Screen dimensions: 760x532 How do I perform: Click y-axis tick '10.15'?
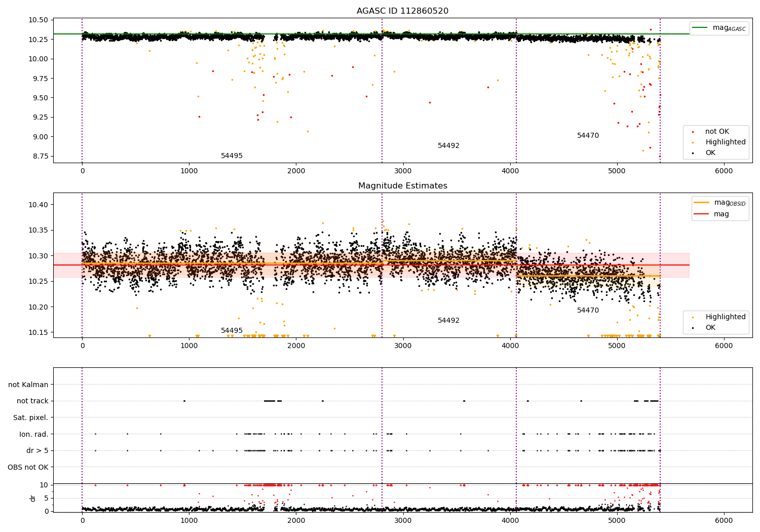point(39,332)
